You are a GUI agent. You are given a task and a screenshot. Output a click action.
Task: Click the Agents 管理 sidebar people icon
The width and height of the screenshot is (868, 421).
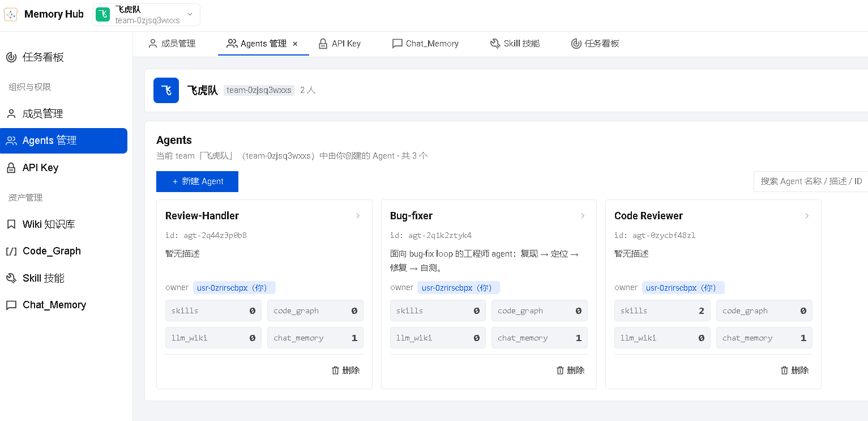[x=11, y=141]
